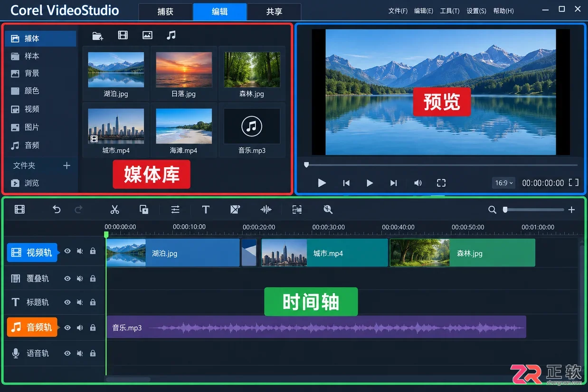
Task: Open the 设置(S) menu
Action: (x=476, y=10)
